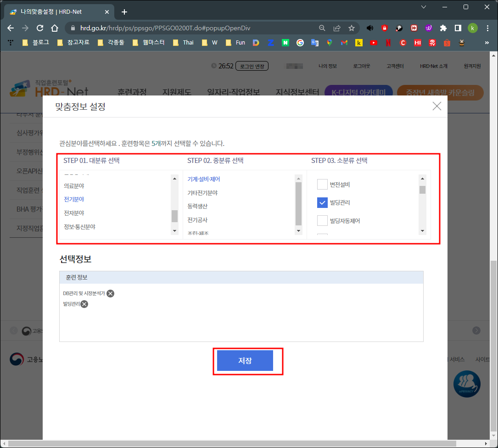
Task: Open the Google bookmark icon
Action: 300,43
